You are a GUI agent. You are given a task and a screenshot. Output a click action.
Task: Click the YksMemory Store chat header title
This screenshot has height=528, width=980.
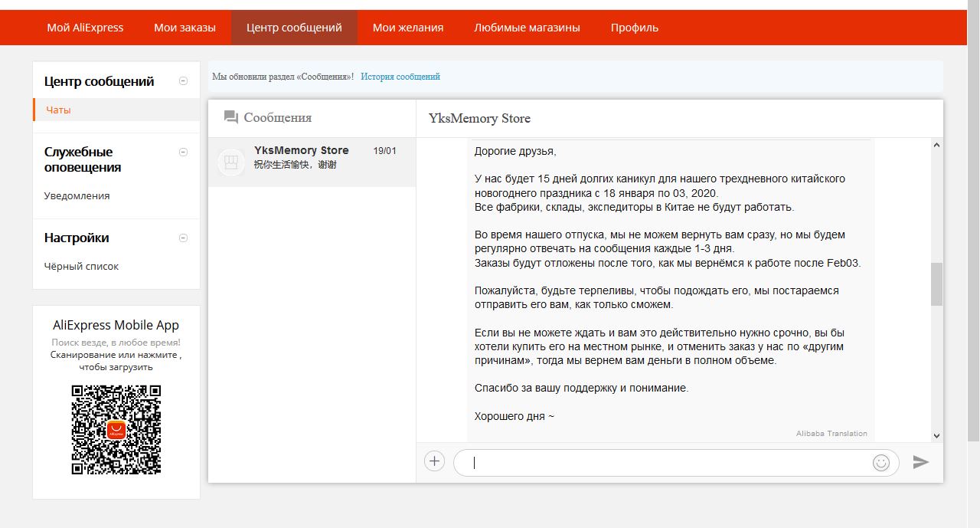coord(479,118)
